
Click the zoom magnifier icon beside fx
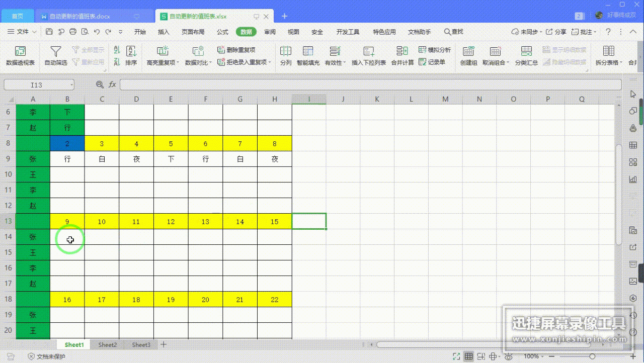tap(100, 84)
